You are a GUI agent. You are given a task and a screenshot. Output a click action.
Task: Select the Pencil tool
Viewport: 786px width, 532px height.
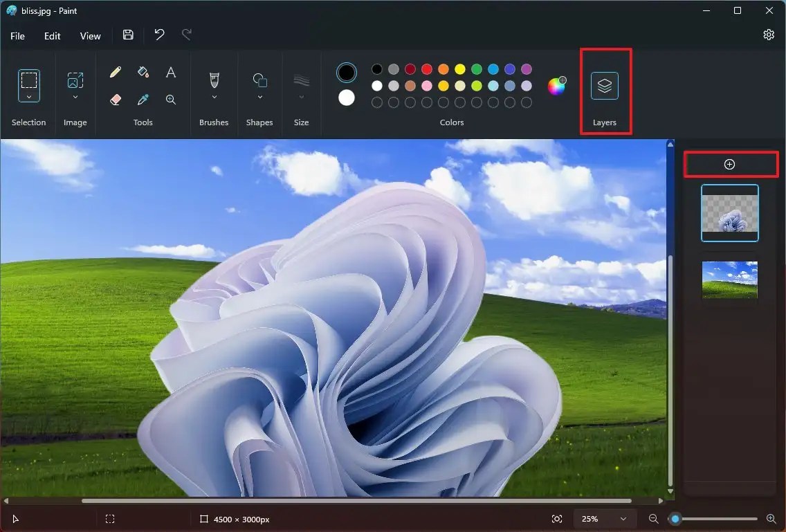(116, 71)
